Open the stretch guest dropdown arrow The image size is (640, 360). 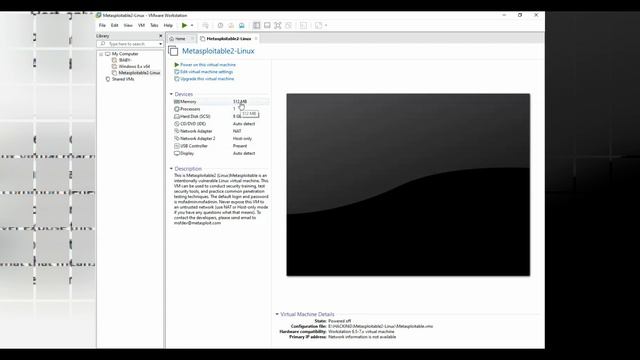coord(326,25)
